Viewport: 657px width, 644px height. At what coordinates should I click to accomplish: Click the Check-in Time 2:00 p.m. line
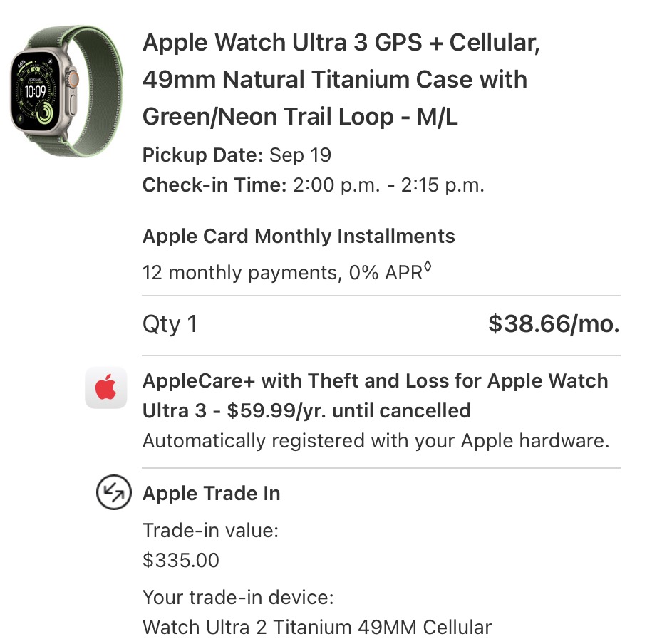pos(313,185)
